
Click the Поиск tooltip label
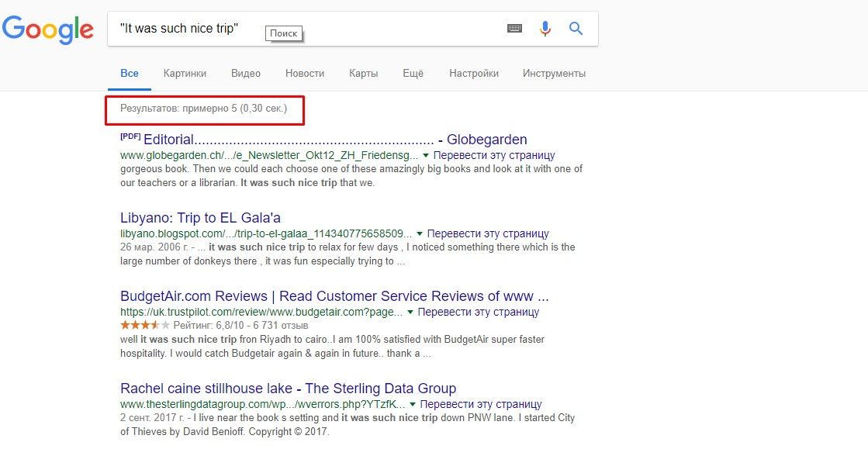pyautogui.click(x=283, y=33)
